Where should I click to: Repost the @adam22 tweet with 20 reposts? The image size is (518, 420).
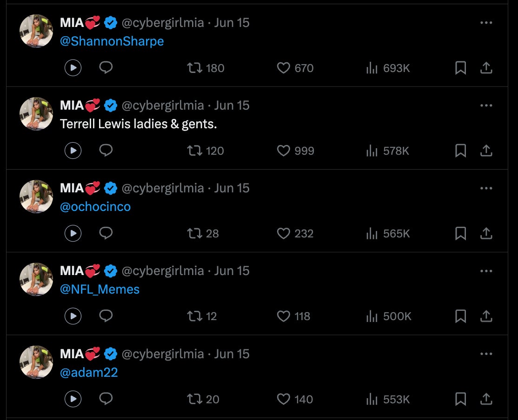click(x=194, y=399)
